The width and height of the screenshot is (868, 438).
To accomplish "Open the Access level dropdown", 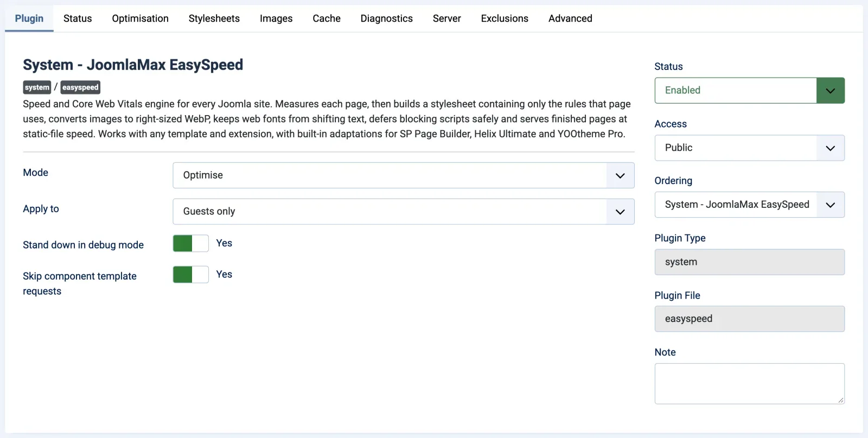I will (750, 148).
